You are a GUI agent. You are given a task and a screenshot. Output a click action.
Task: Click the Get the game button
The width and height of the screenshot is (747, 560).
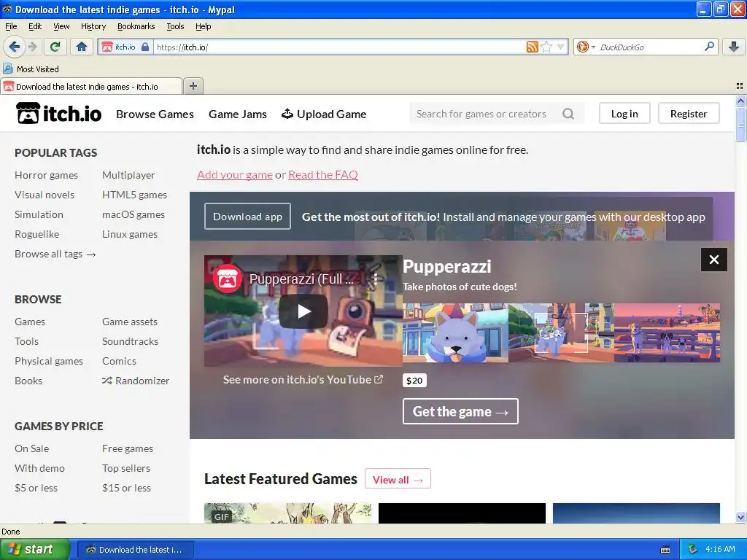[460, 411]
